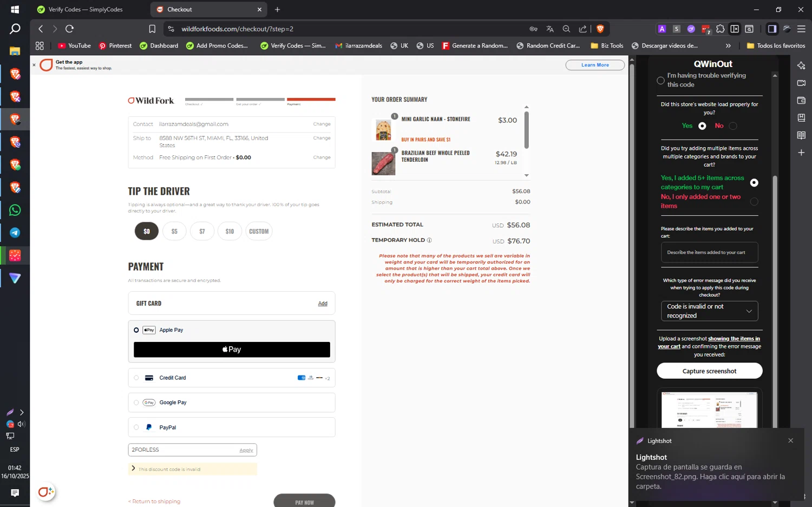Screen dimensions: 812x507
Task: Open the tab groups grid icon
Action: pyautogui.click(x=40, y=46)
